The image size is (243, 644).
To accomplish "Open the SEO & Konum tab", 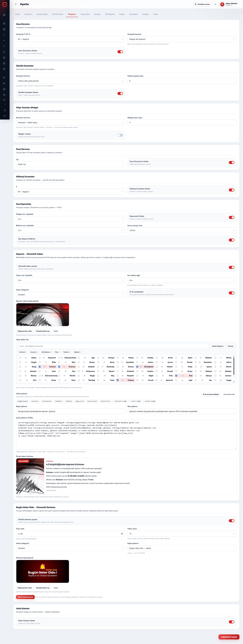I will [58, 14].
